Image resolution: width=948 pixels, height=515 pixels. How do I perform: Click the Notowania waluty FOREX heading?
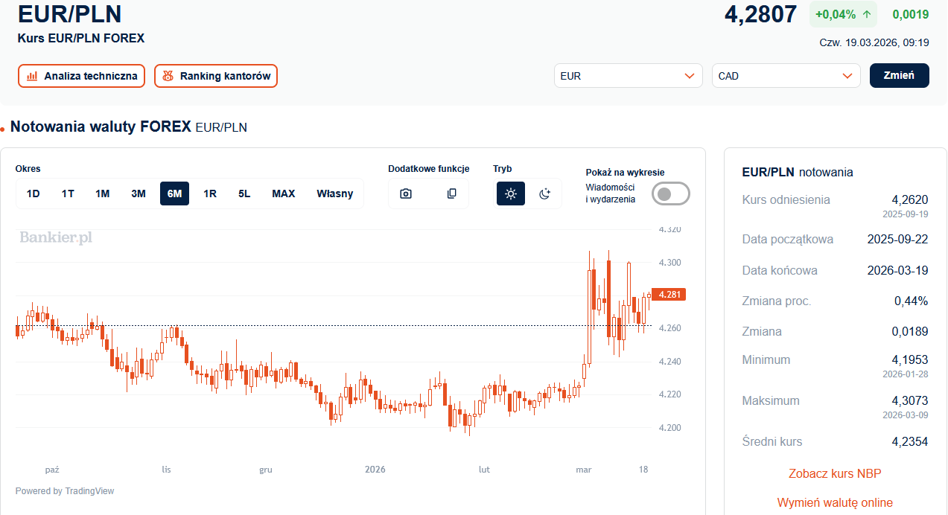click(x=100, y=127)
